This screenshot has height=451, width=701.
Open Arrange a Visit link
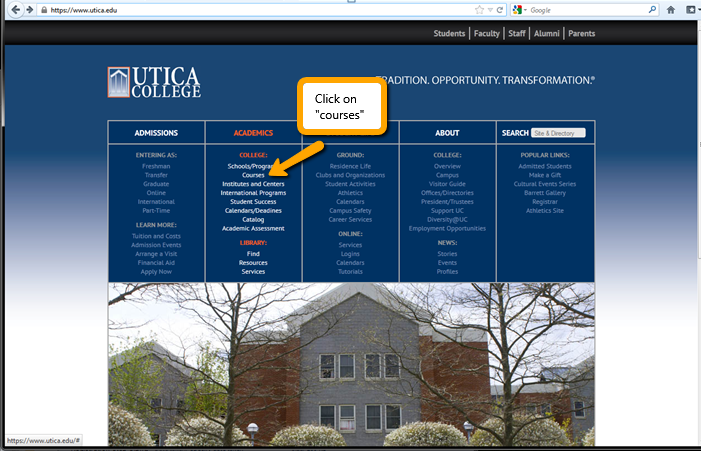156,254
